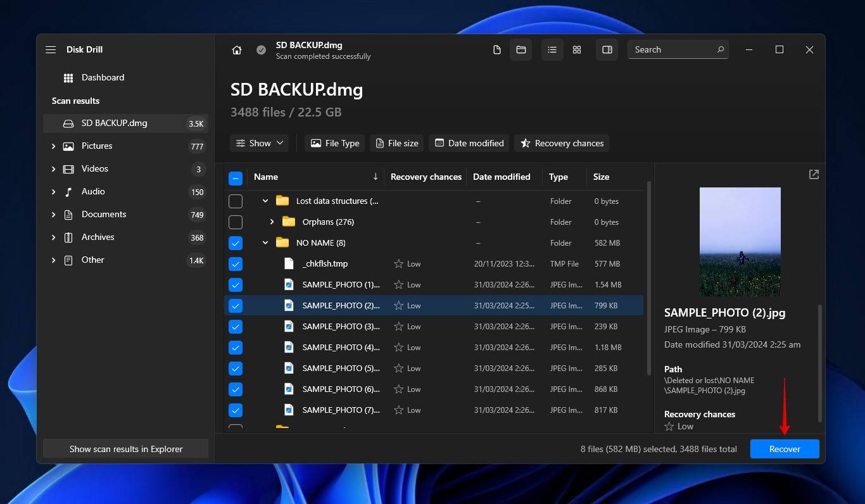Click the preview panel scrollbar

(820, 363)
